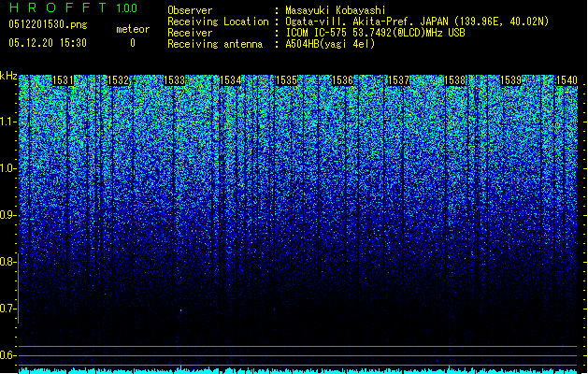Click the date 05.12.20 15:30
The height and width of the screenshot is (374, 588).
pyautogui.click(x=48, y=43)
